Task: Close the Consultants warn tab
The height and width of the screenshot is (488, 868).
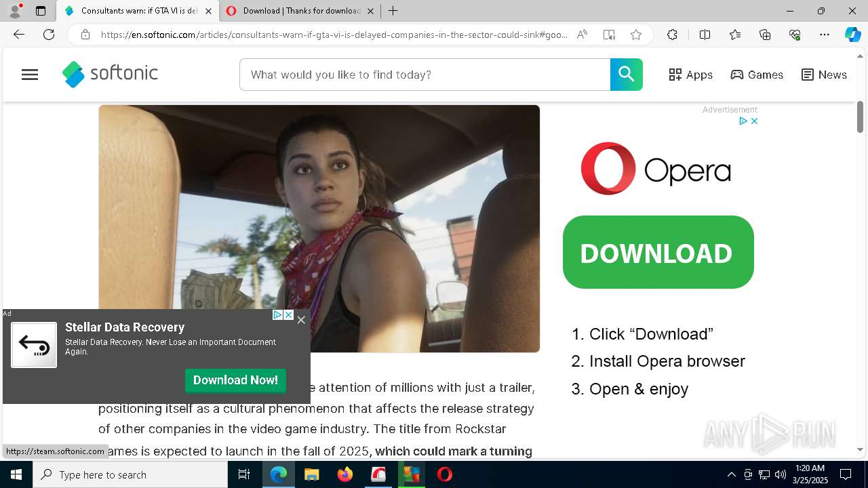Action: 208,11
